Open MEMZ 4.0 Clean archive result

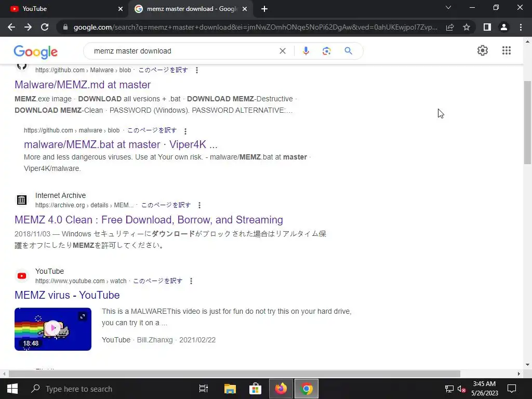click(149, 220)
